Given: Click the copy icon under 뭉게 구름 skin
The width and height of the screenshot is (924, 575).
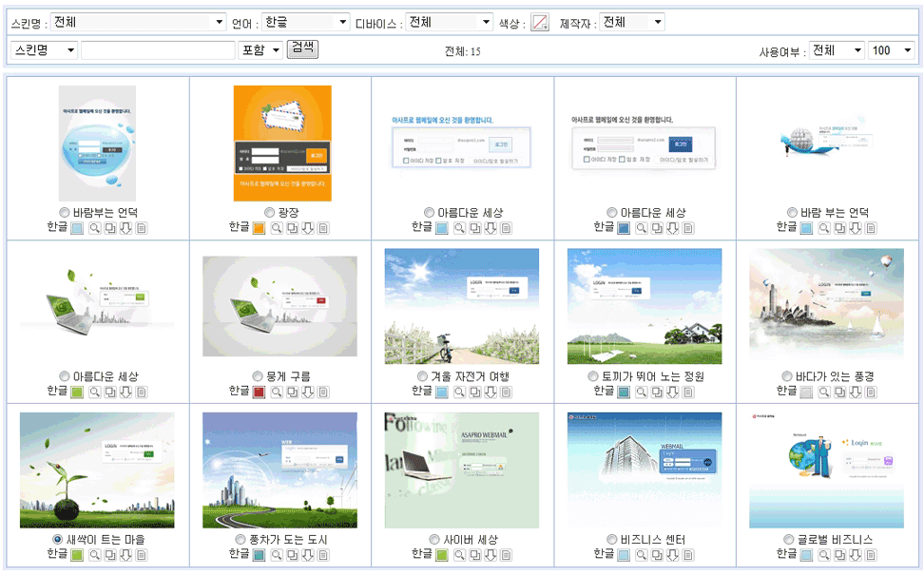Looking at the screenshot, I should [292, 392].
